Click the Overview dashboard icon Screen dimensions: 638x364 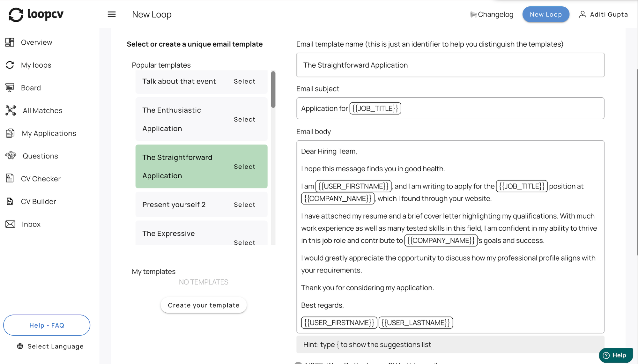coord(10,42)
